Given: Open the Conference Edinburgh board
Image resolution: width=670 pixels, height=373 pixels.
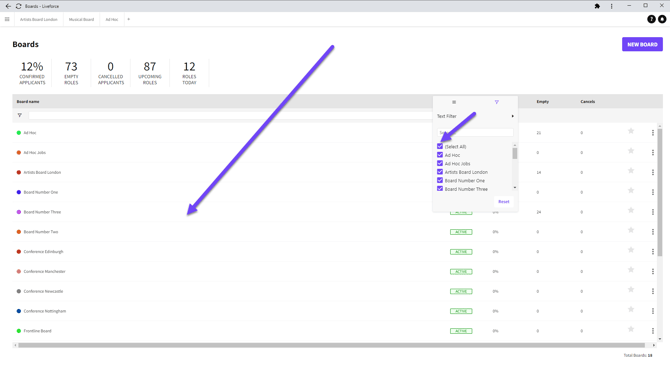Looking at the screenshot, I should (x=43, y=252).
